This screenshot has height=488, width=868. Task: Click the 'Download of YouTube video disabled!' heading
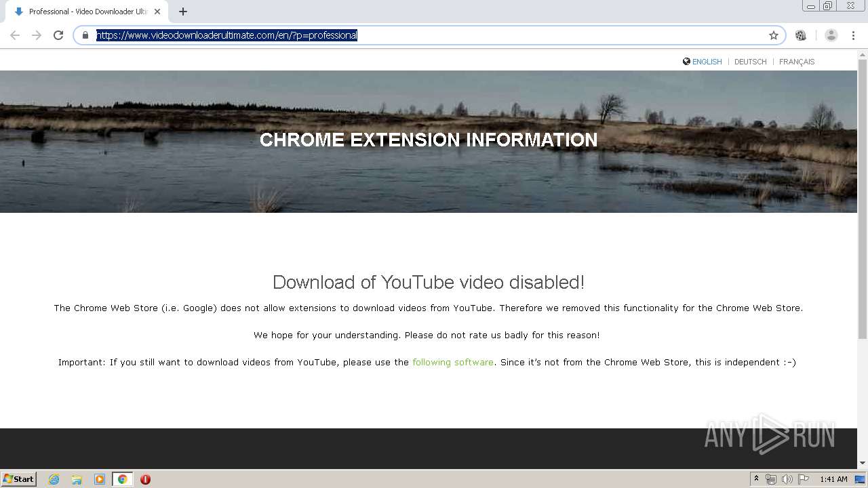pos(429,282)
